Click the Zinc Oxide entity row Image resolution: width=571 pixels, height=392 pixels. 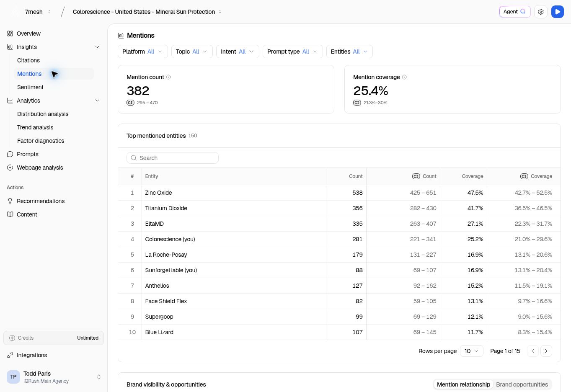tap(339, 193)
